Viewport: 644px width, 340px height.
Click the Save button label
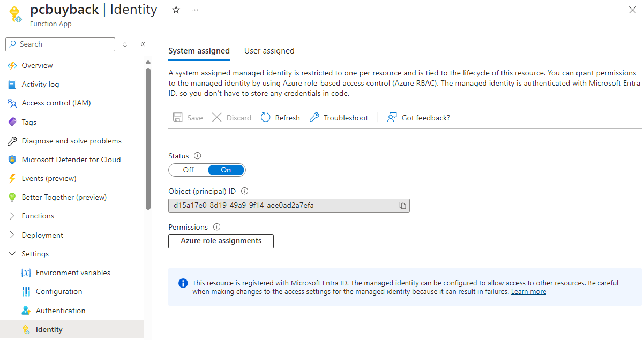coord(194,118)
